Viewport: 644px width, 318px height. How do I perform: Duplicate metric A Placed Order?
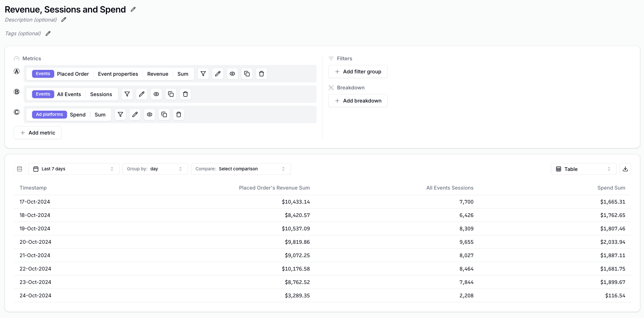247,74
